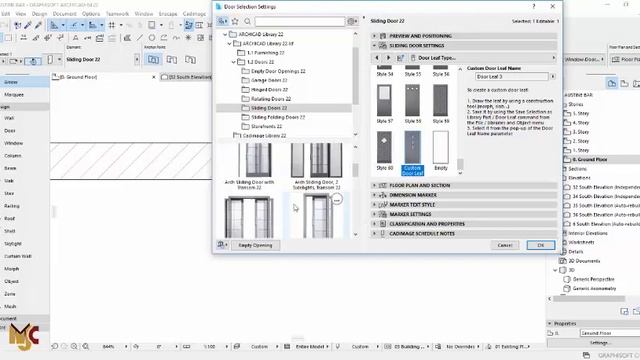Open the Door Leaf name pop-up arrow
This screenshot has height=360, width=640.
point(553,77)
